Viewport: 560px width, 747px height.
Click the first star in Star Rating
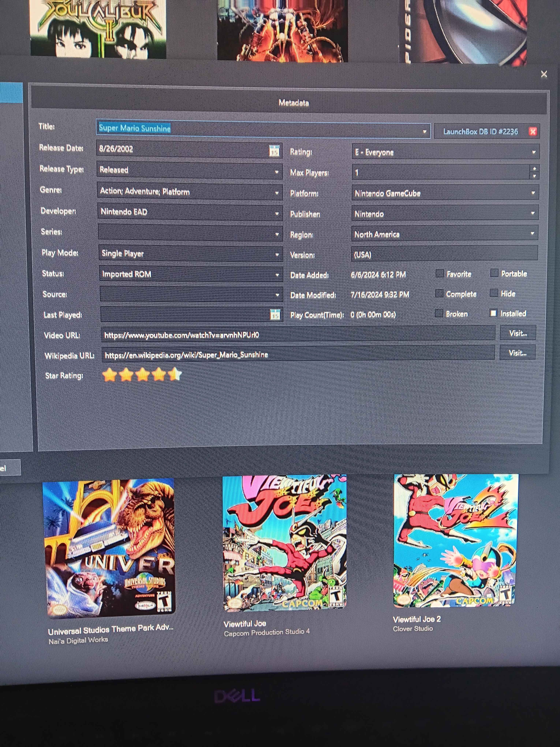[x=109, y=375]
